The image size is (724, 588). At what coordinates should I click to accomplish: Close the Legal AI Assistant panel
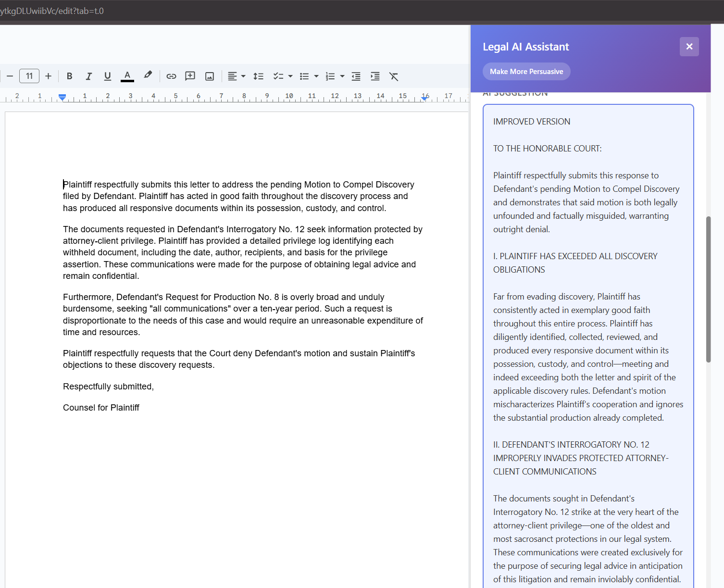click(x=689, y=46)
